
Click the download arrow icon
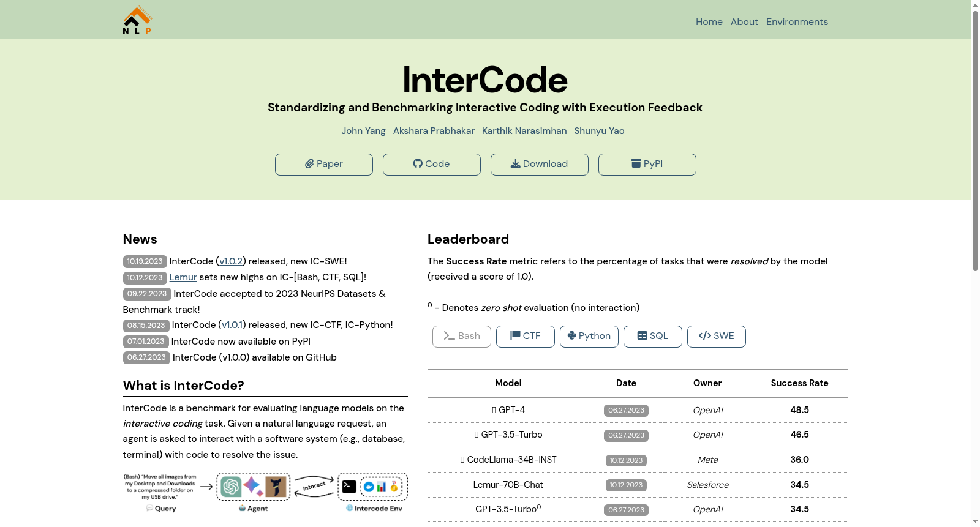[516, 163]
